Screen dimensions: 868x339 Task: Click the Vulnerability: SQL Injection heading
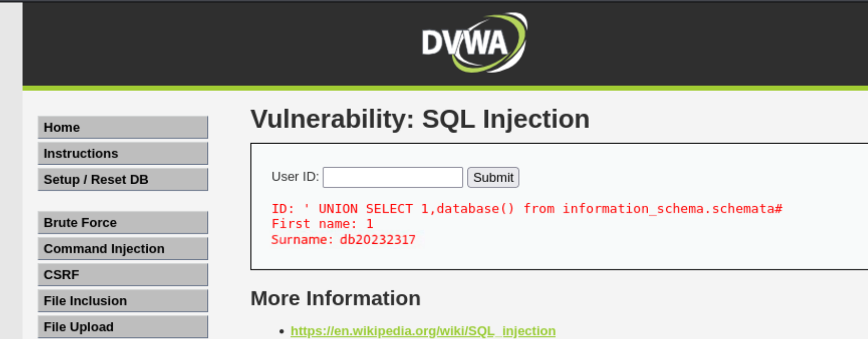420,119
